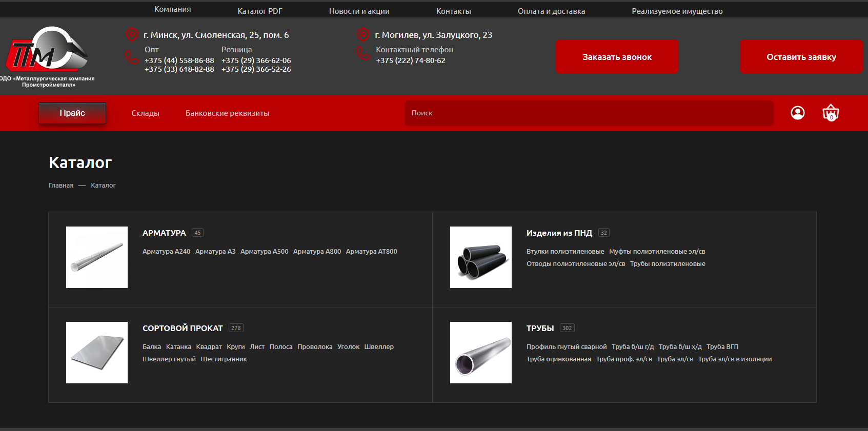
Task: Open the Каталог PDF menu item
Action: coord(260,11)
